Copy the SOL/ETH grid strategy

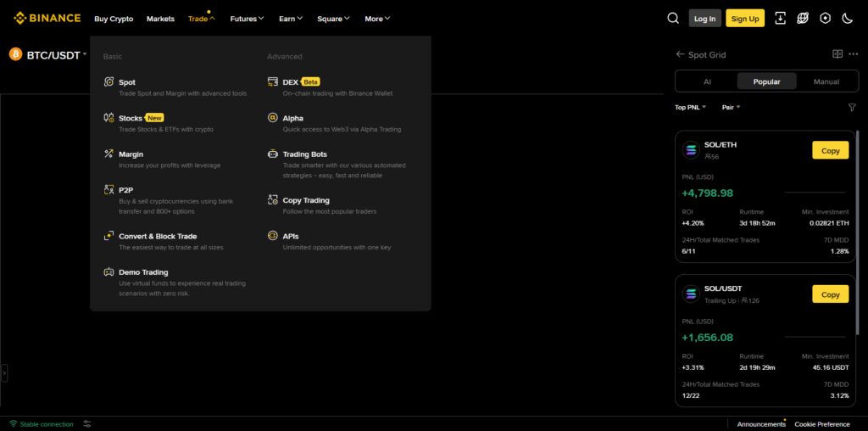coord(831,150)
